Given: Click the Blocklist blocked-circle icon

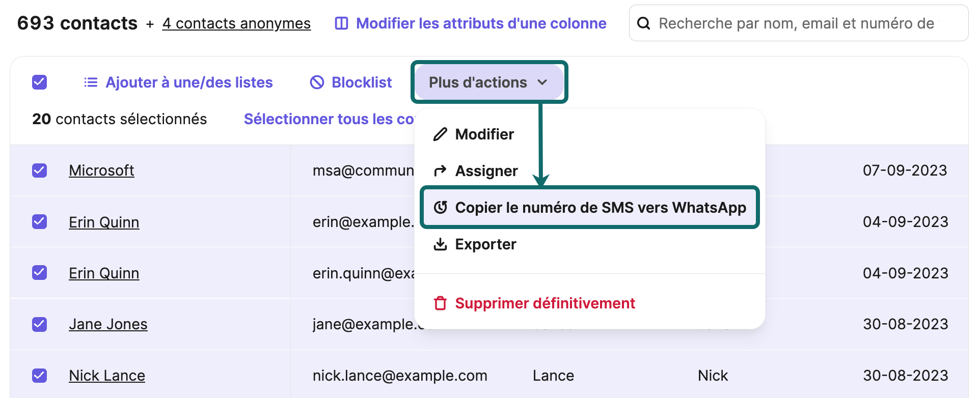Looking at the screenshot, I should (317, 82).
